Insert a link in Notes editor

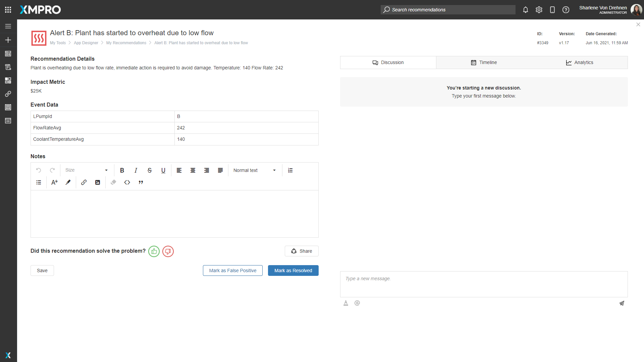coord(84,182)
